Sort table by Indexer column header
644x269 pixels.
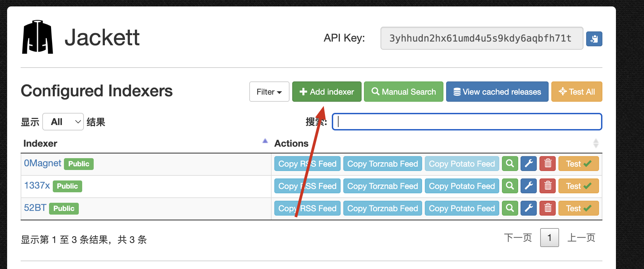tap(40, 144)
